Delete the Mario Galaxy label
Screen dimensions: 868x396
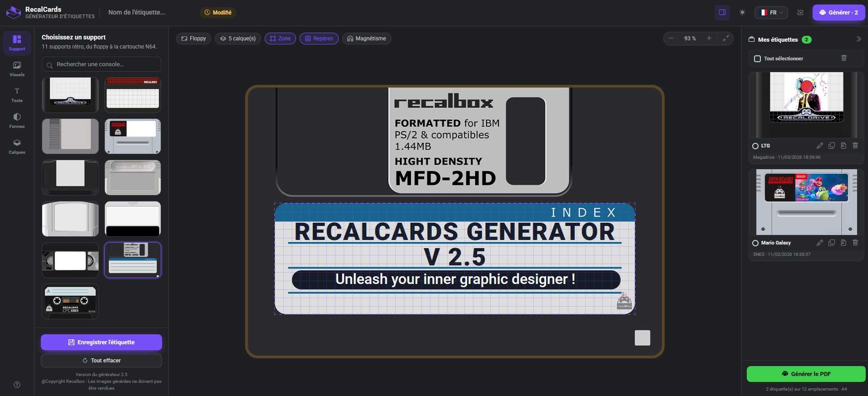pyautogui.click(x=855, y=243)
